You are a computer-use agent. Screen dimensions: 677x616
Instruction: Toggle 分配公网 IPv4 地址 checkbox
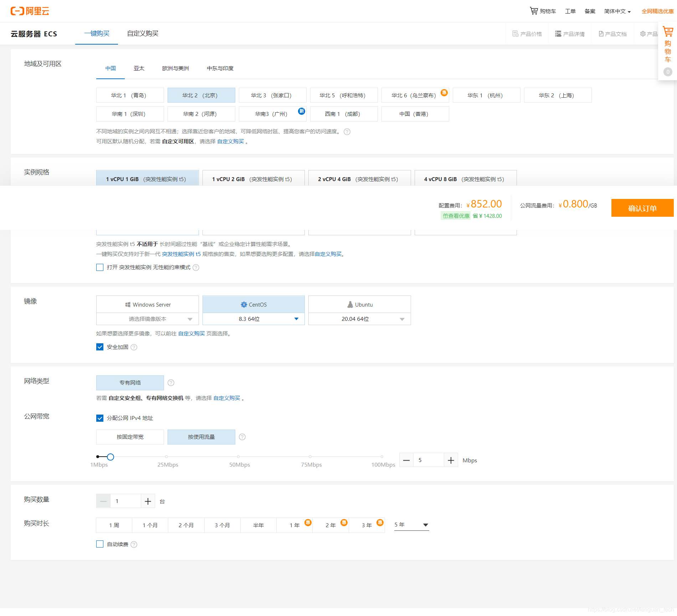(x=100, y=418)
